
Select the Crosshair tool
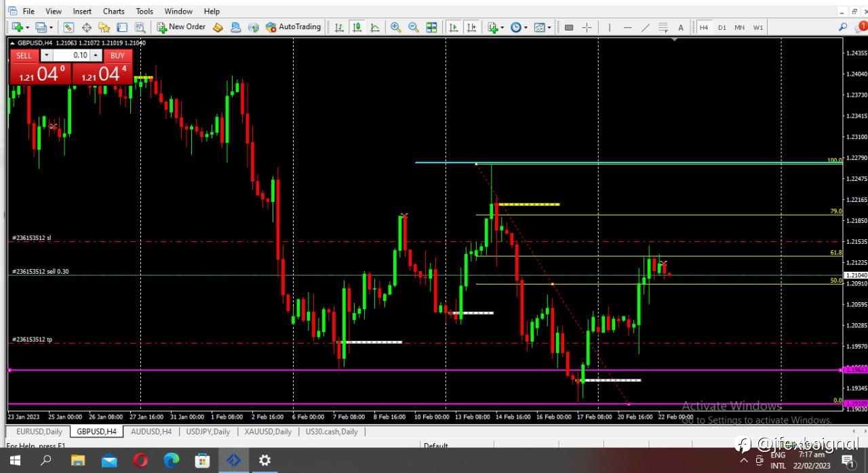coord(587,27)
